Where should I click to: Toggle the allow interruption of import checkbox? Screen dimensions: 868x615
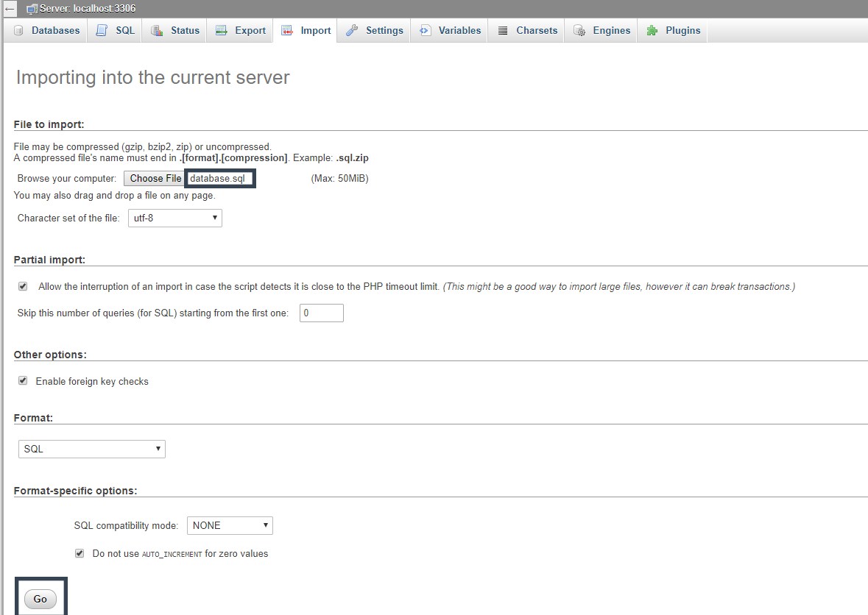point(23,286)
